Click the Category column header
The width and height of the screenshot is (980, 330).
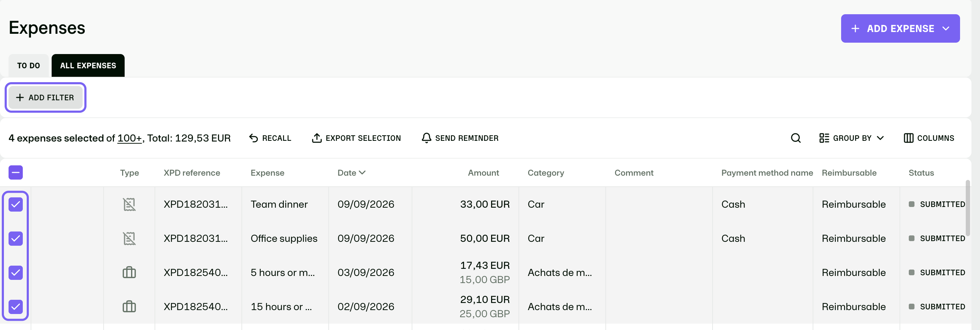(x=546, y=173)
